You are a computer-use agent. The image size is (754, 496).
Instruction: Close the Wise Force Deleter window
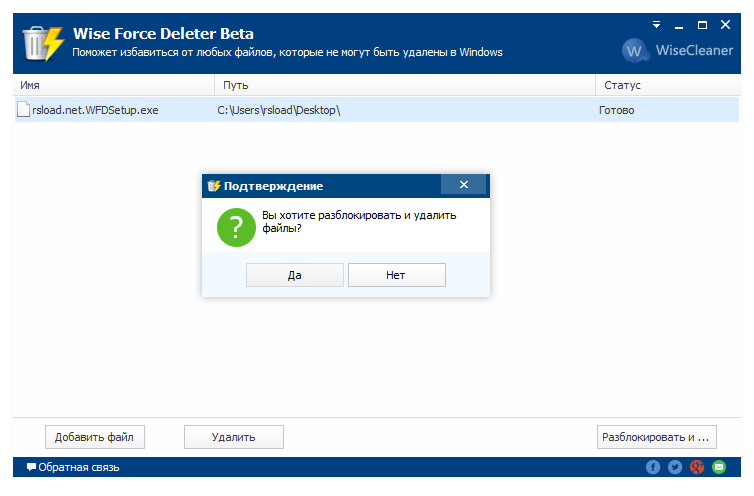[726, 25]
